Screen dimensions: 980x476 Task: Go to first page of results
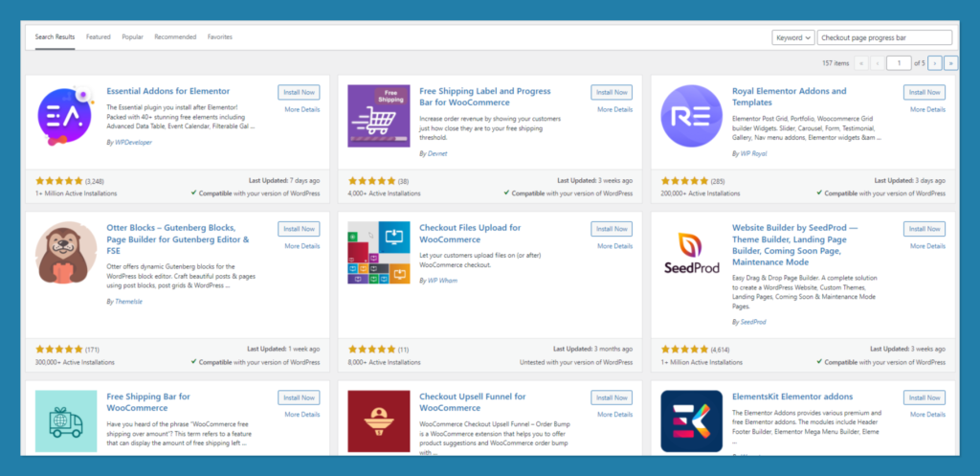coord(861,63)
